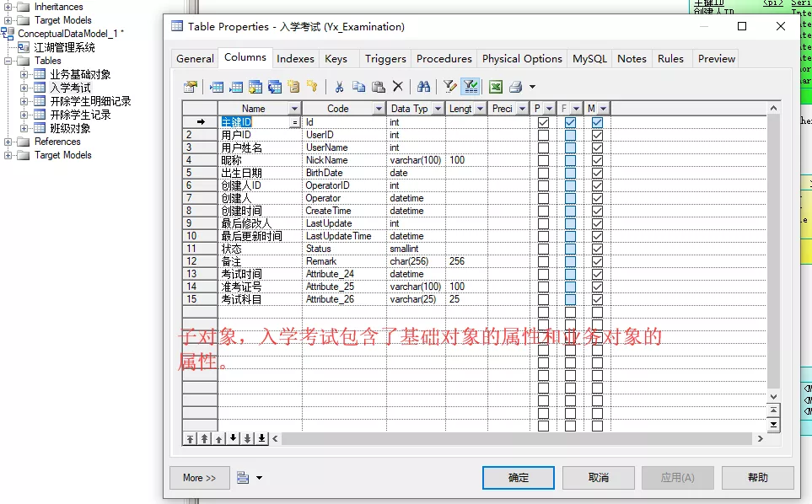Switch to the Keys tab

(x=336, y=58)
